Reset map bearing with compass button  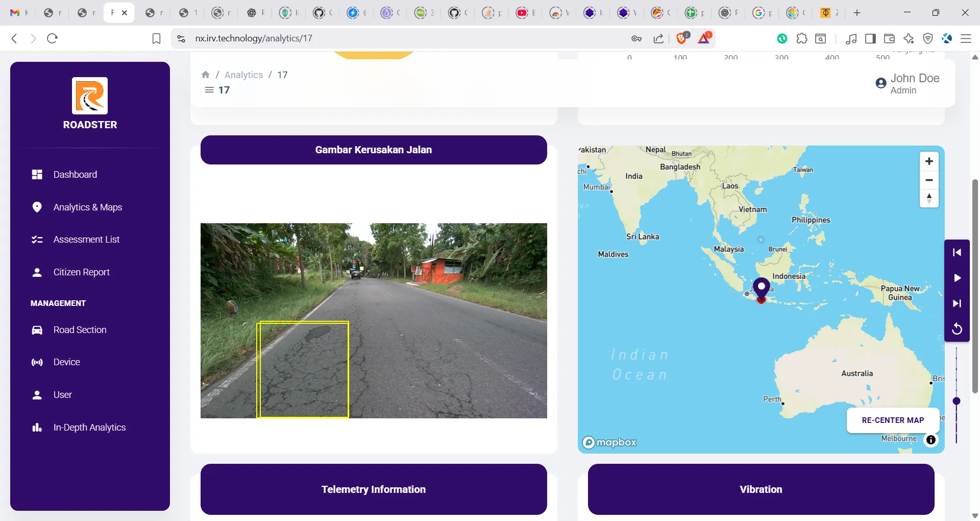click(x=929, y=198)
